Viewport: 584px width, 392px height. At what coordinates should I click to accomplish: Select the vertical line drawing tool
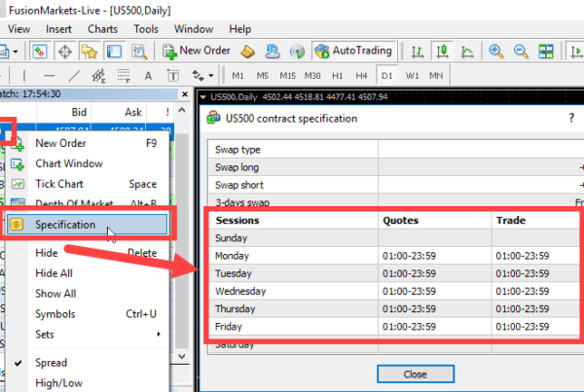pyautogui.click(x=24, y=76)
